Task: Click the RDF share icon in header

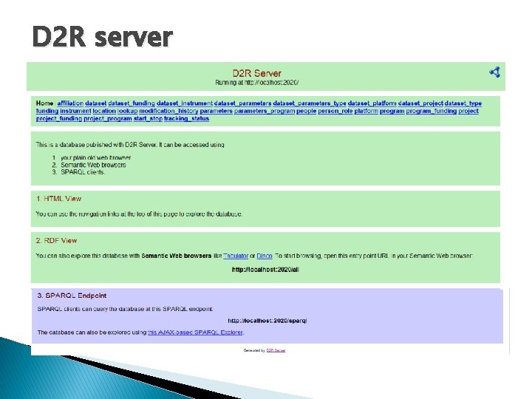Action: 494,72
